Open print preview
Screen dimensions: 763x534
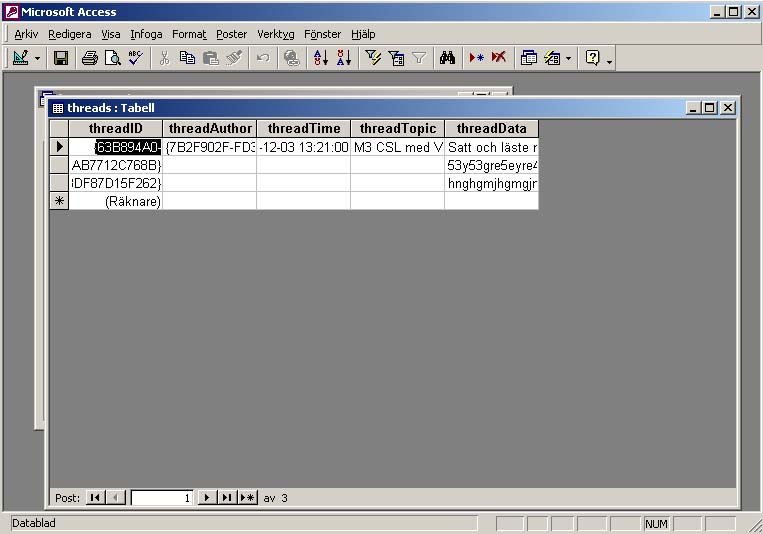click(x=112, y=58)
